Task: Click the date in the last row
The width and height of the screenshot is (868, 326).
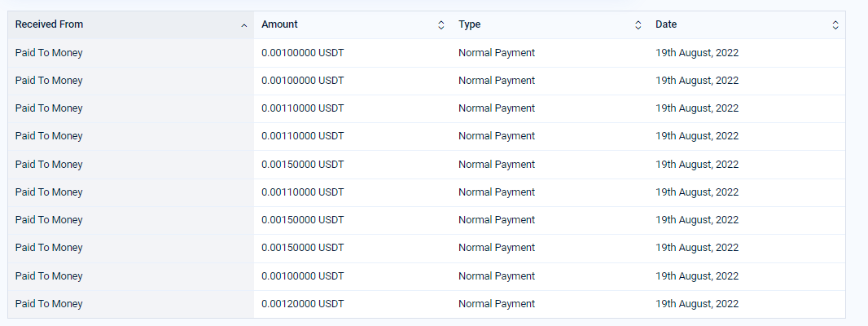Action: [x=697, y=304]
